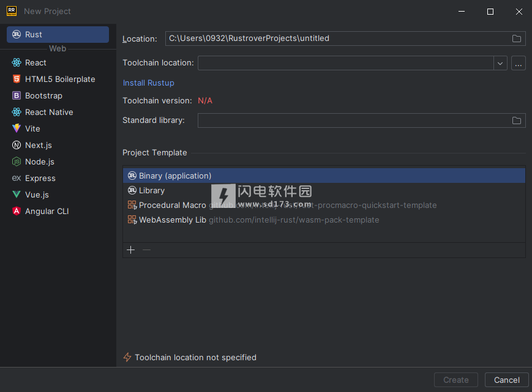This screenshot has height=392, width=532.
Task: Click the Install Rustup link
Action: coord(149,83)
